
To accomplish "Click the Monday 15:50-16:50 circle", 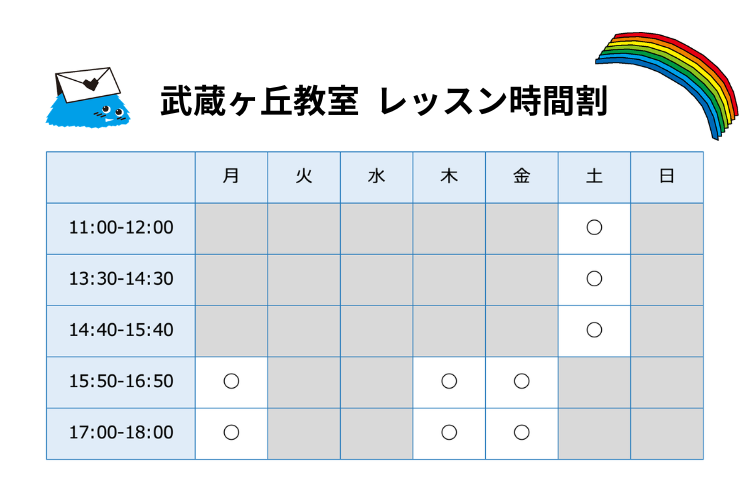I will coord(231,381).
